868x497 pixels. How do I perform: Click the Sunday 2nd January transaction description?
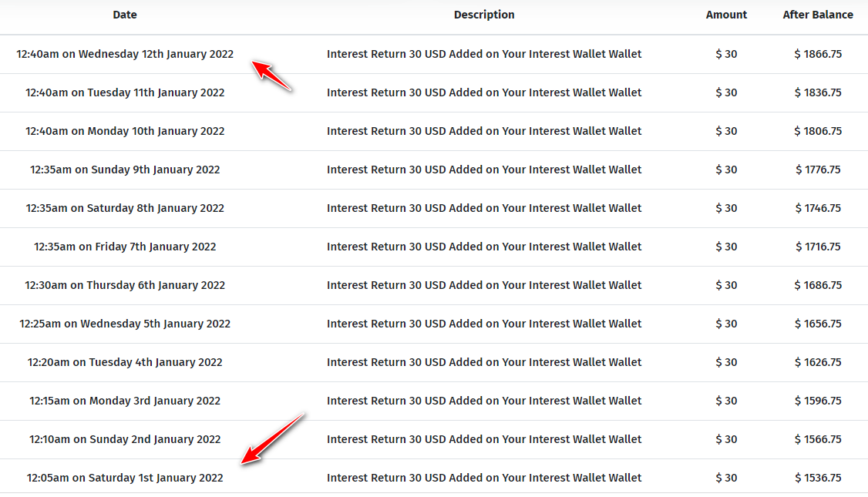pyautogui.click(x=484, y=439)
